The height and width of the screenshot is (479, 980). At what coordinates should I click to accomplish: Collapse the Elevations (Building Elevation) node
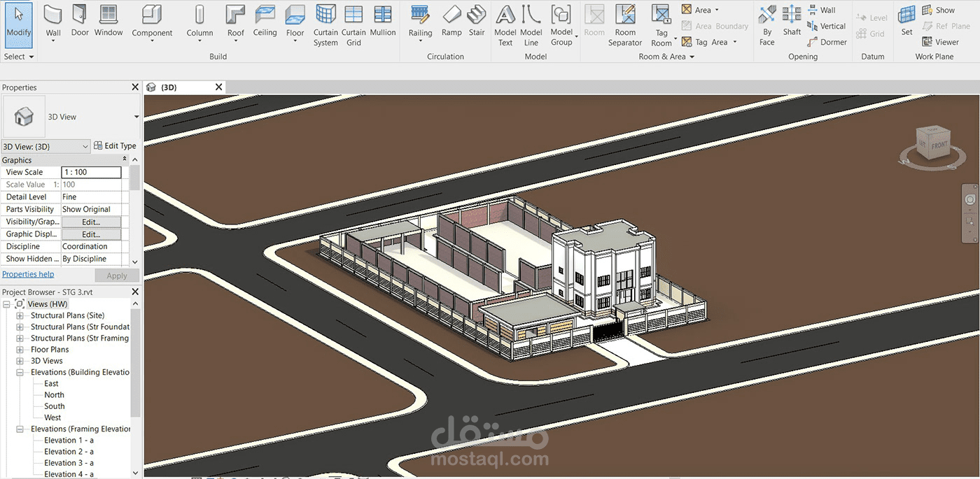(x=20, y=373)
